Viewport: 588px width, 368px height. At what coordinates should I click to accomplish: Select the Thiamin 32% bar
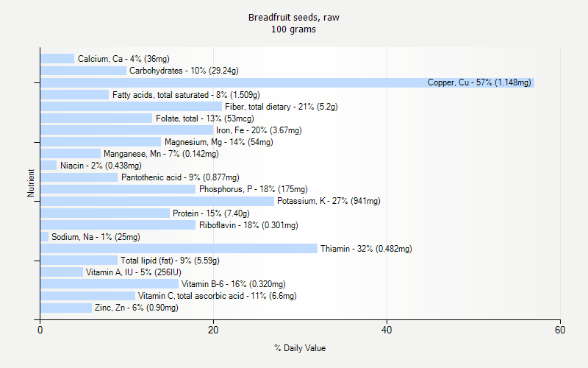[179, 249]
